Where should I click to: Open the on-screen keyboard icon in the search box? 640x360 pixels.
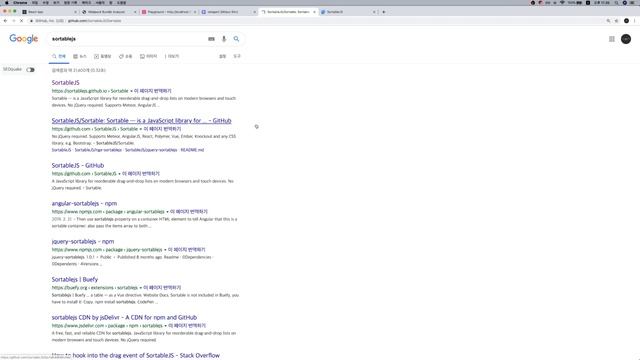point(211,39)
